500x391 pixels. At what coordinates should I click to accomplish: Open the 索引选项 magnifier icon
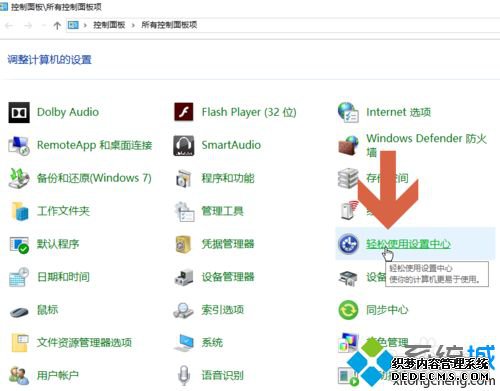183,310
